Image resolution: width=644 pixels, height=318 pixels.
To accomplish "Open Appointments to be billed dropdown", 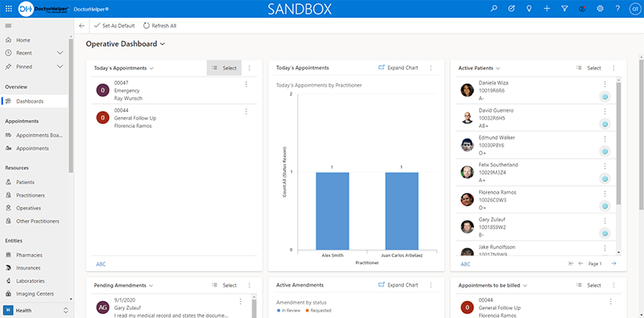I will point(525,285).
